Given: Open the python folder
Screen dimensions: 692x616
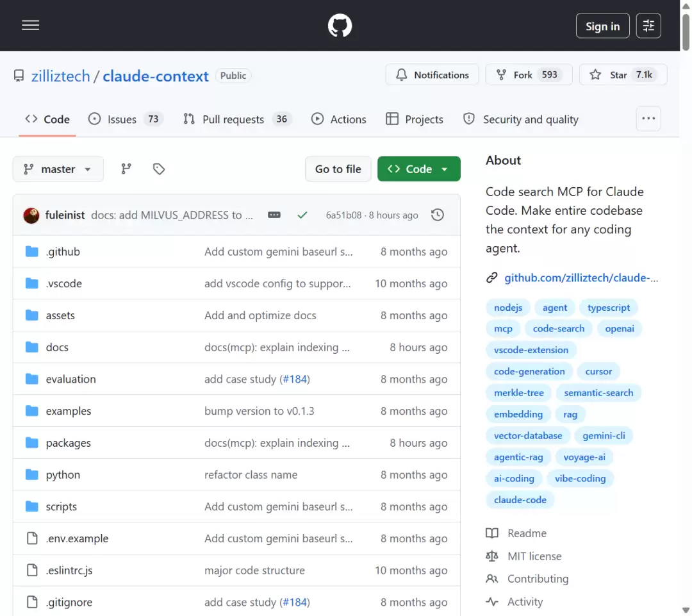Looking at the screenshot, I should pyautogui.click(x=63, y=475).
